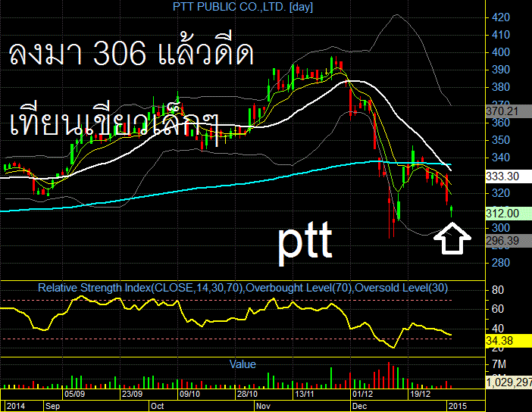Click the Value volume panel label
This screenshot has height=412, width=532.
(243, 364)
